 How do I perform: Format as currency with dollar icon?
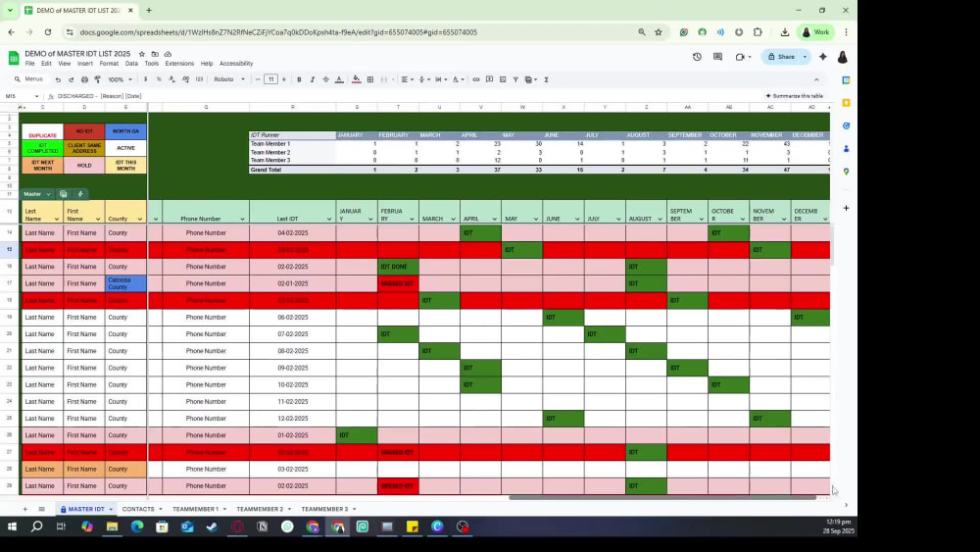[x=146, y=79]
